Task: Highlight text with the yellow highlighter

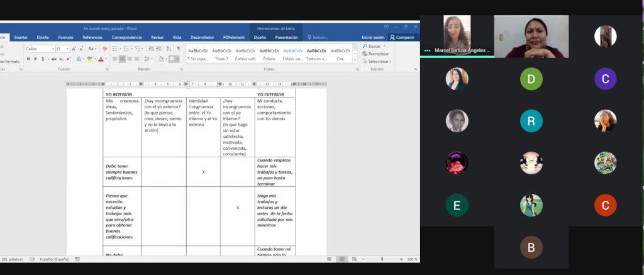Action: pos(89,59)
